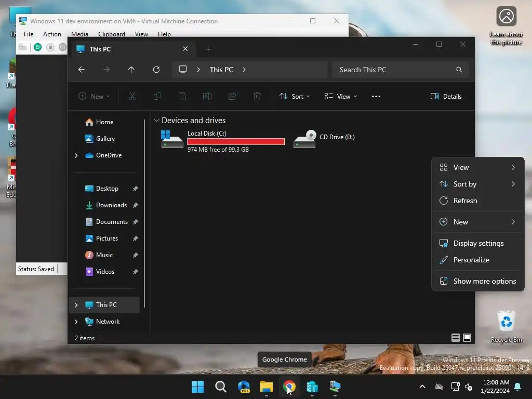
Task: Expand the This PC tree node
Action: coord(76,305)
